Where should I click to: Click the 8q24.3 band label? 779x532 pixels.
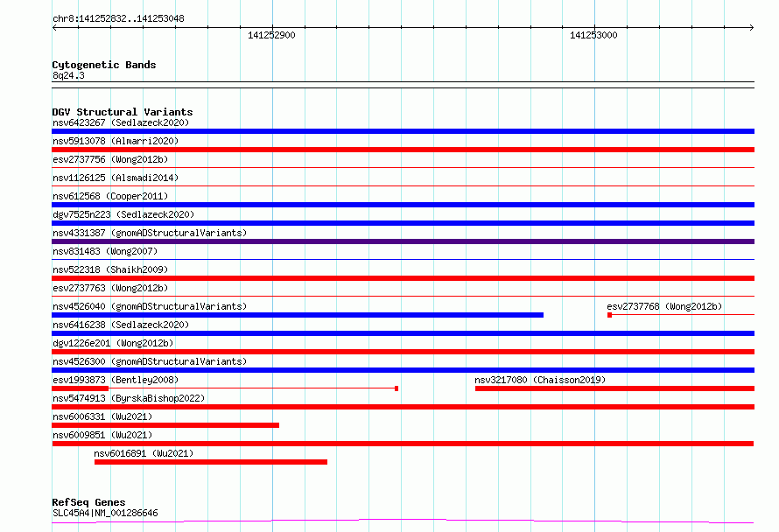click(x=68, y=75)
